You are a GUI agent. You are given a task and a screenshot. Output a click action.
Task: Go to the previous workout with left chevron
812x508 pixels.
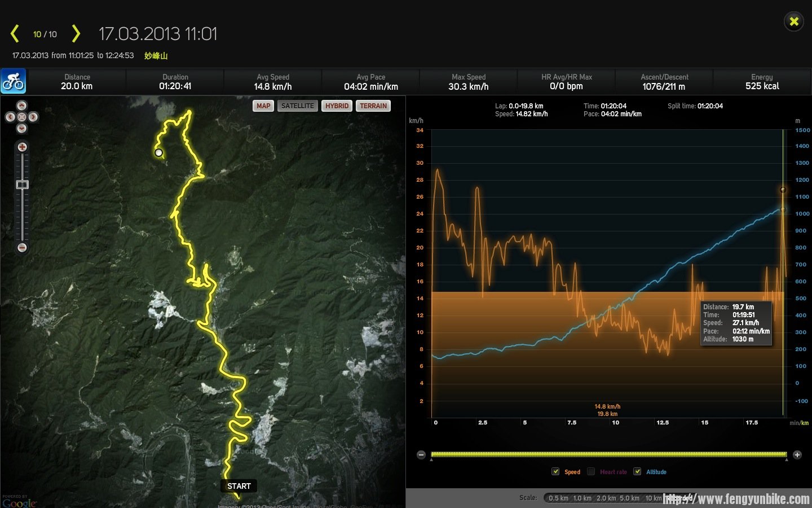click(15, 34)
